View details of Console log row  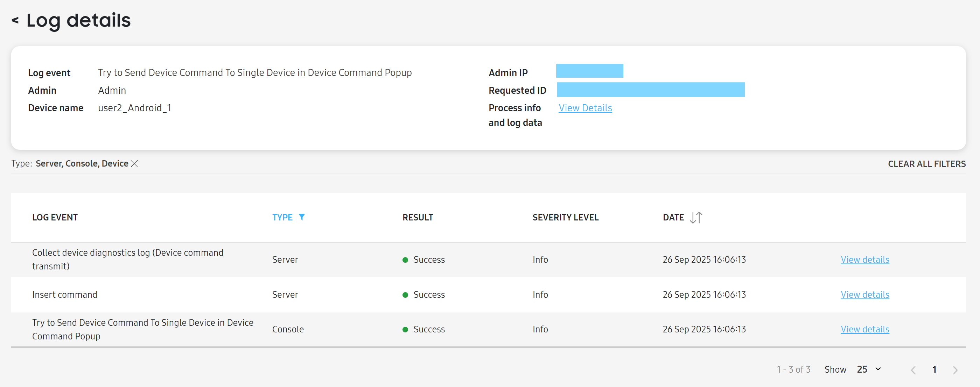[x=864, y=329]
